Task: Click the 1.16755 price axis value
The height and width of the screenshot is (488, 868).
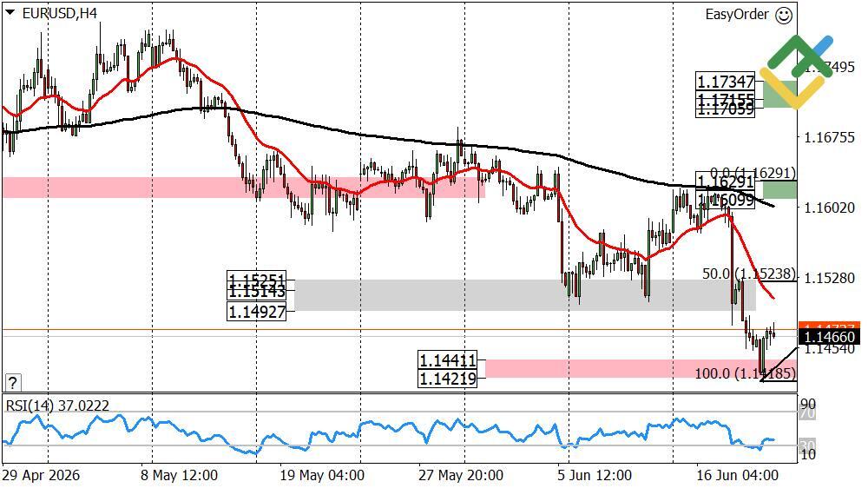Action: [829, 137]
